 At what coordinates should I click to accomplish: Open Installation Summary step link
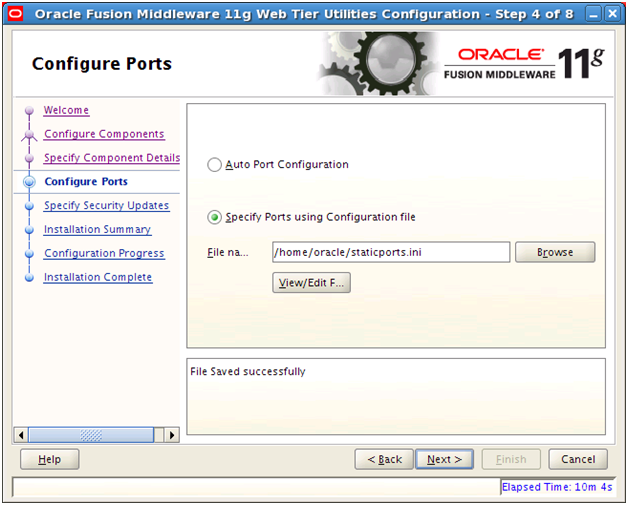[97, 229]
